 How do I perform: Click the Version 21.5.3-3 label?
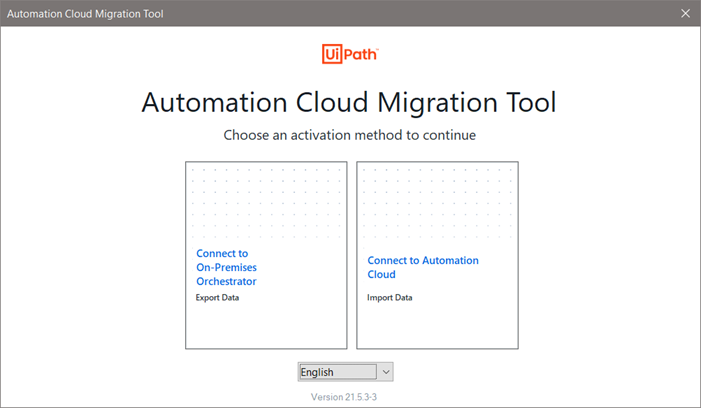click(344, 397)
